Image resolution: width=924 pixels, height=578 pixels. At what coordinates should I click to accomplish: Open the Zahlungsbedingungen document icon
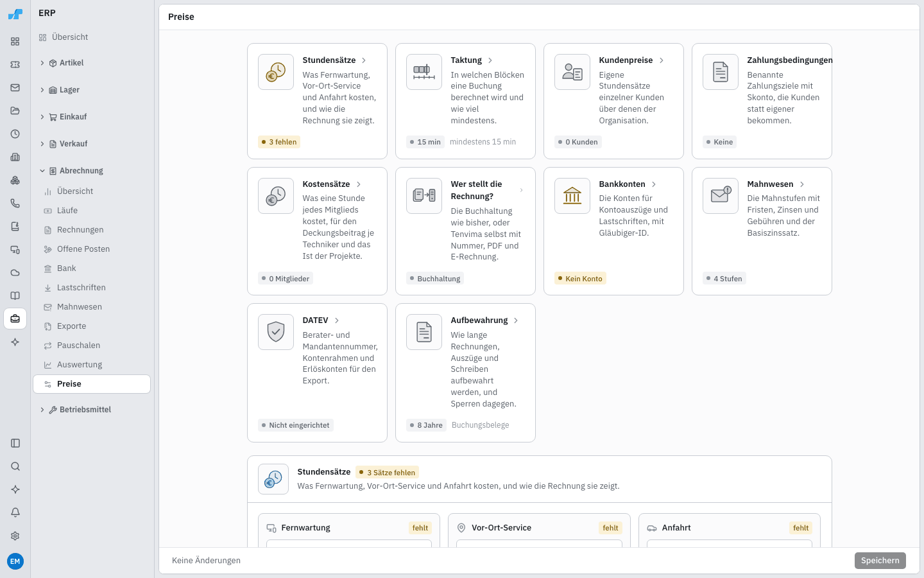pyautogui.click(x=721, y=72)
